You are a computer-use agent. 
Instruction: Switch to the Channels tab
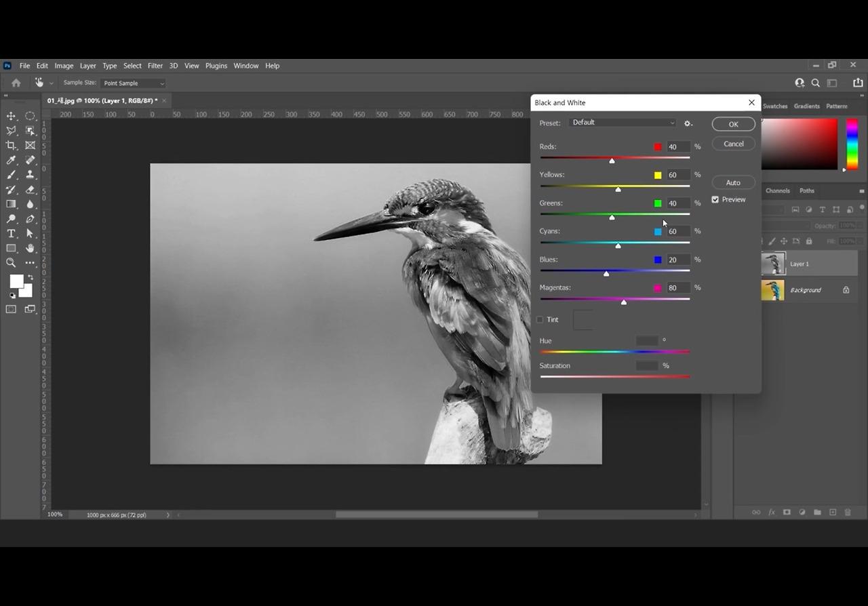(778, 191)
